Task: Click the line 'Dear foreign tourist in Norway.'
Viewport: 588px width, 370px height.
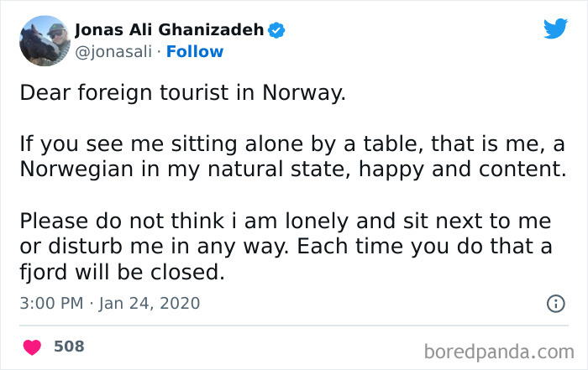Action: 182,93
